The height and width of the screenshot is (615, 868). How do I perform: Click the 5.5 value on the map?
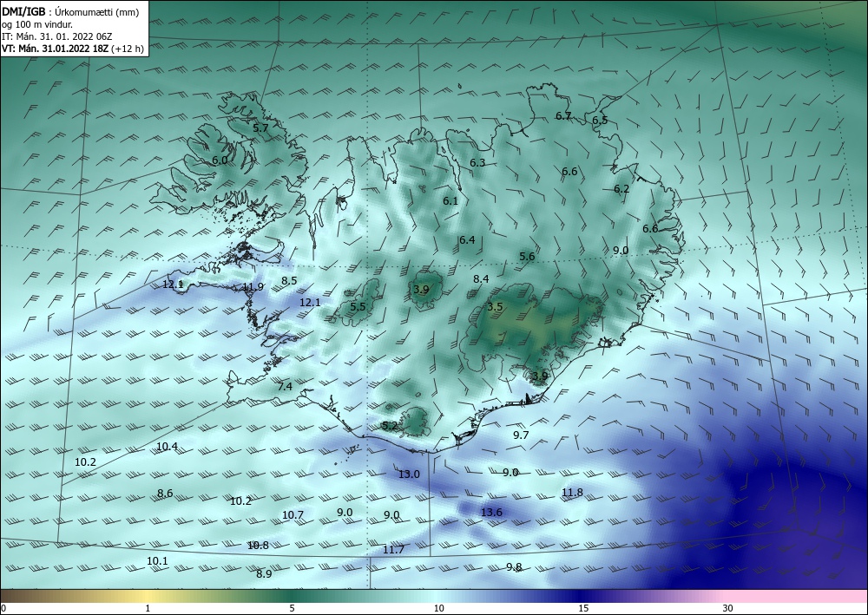358,307
